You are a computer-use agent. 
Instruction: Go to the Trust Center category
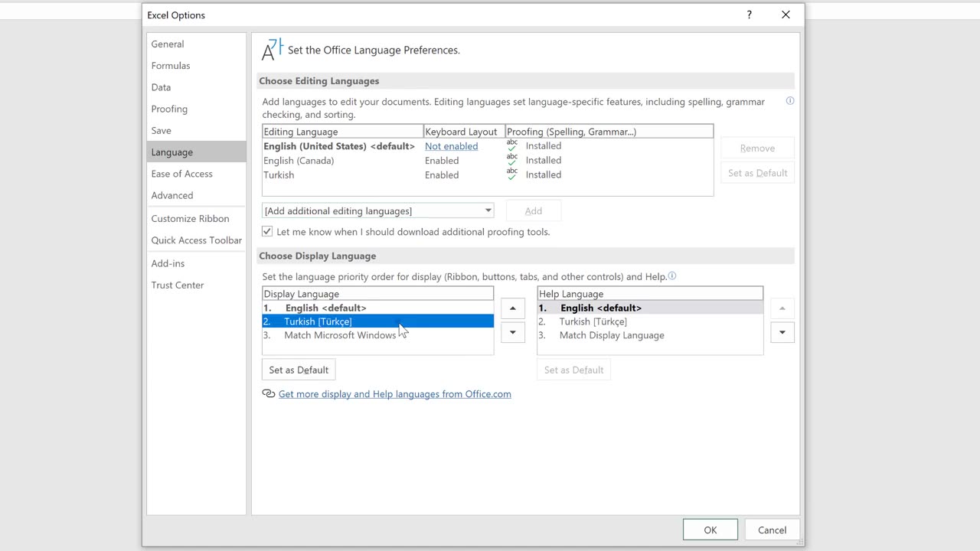[178, 285]
